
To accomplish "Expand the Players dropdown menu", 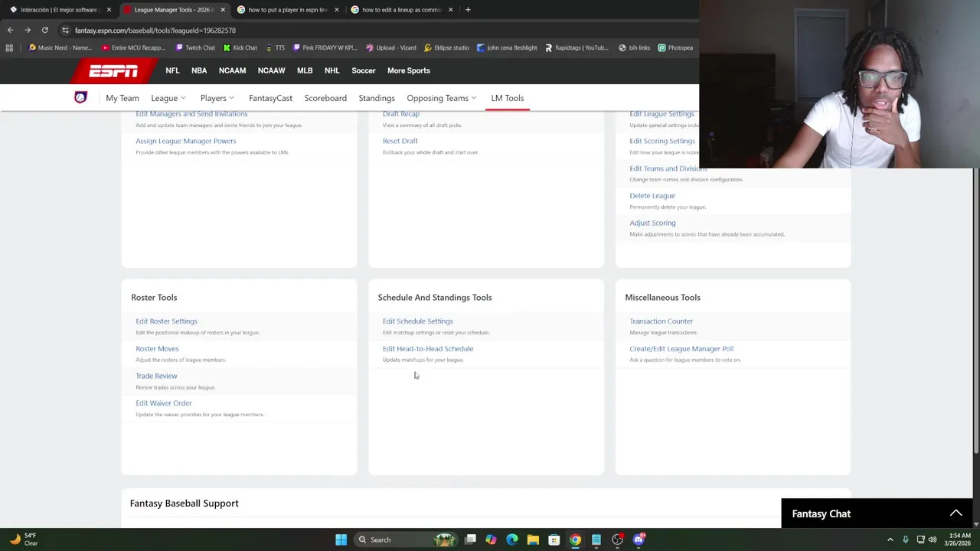I will 217,98.
